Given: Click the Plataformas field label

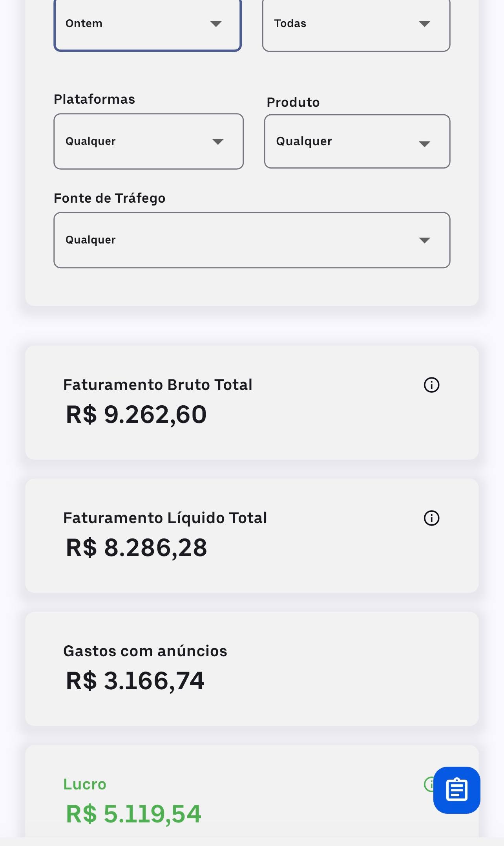Looking at the screenshot, I should (x=94, y=99).
